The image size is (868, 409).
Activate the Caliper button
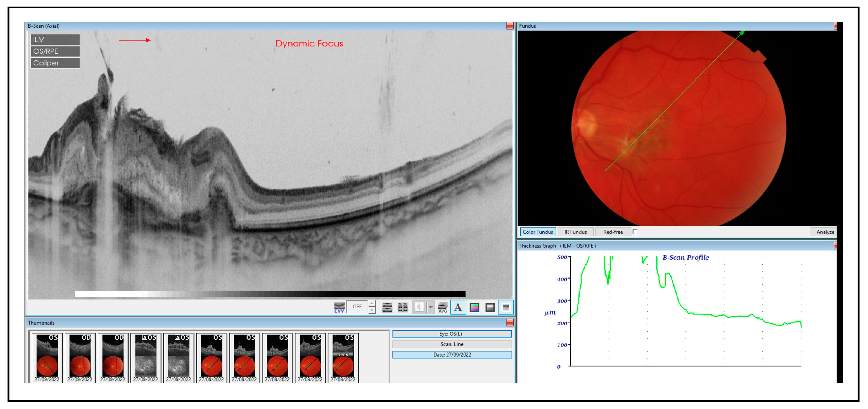55,63
